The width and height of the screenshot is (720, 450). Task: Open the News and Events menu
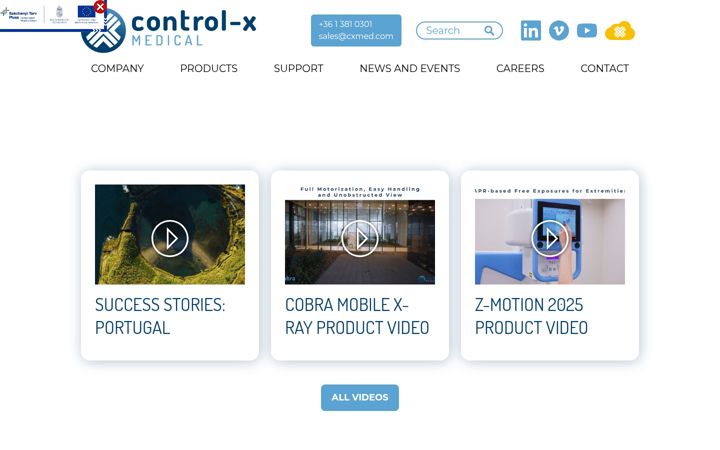point(410,68)
